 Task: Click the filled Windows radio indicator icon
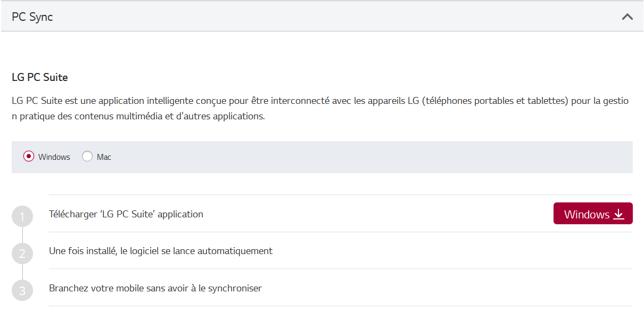[29, 157]
